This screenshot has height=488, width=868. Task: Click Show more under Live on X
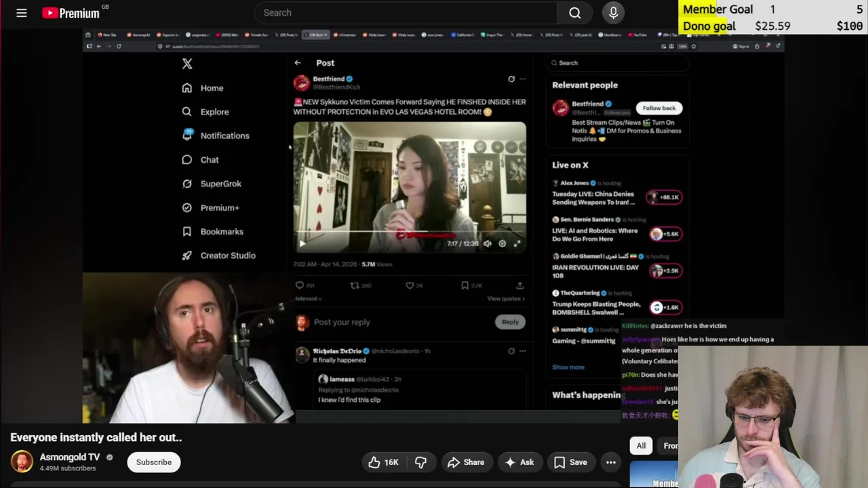[x=568, y=367]
